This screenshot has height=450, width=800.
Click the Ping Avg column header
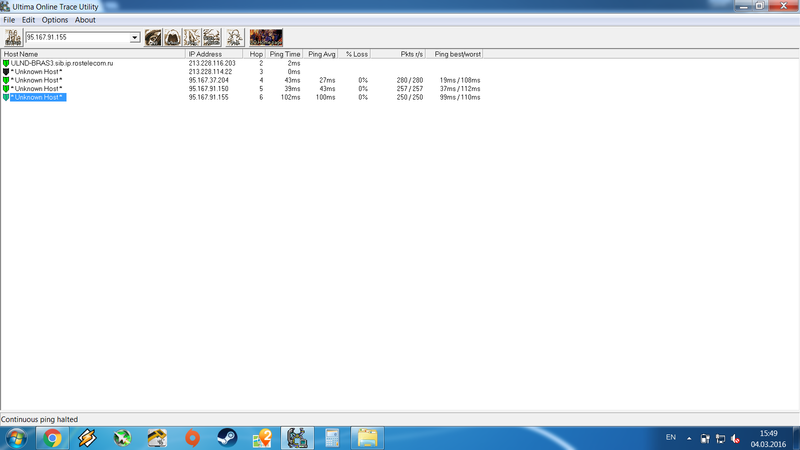320,54
